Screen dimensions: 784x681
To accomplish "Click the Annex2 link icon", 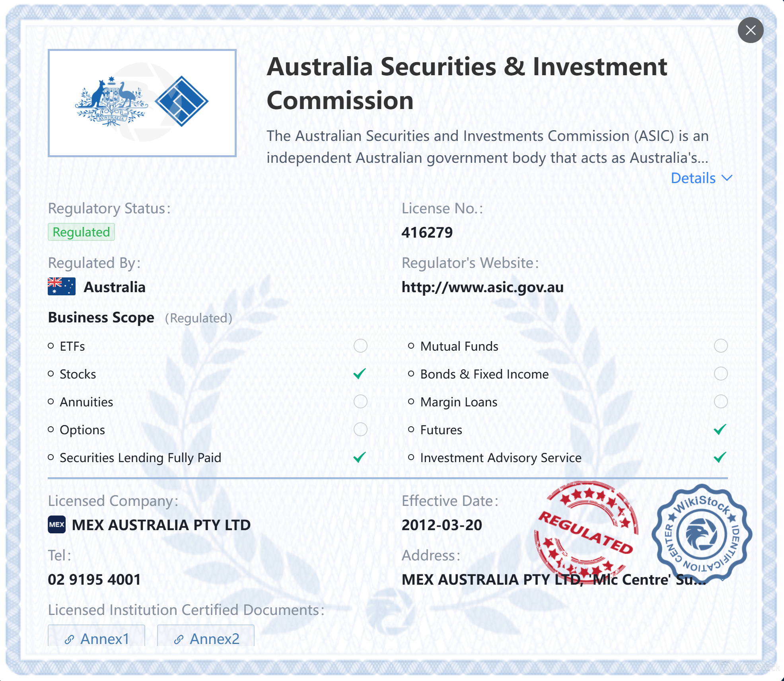I will [x=179, y=639].
